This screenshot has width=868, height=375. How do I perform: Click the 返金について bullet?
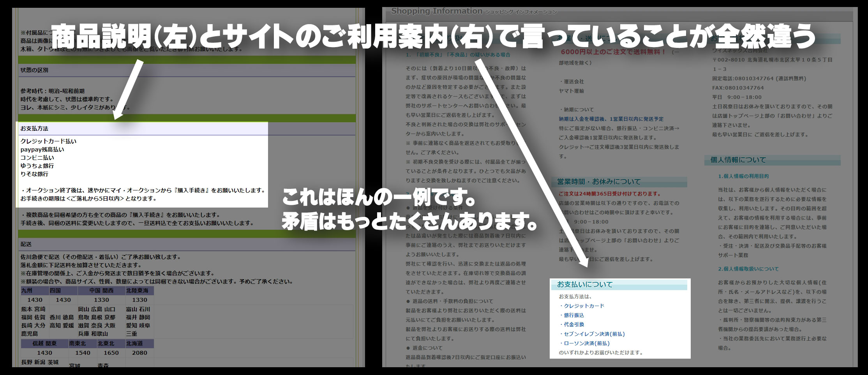424,348
